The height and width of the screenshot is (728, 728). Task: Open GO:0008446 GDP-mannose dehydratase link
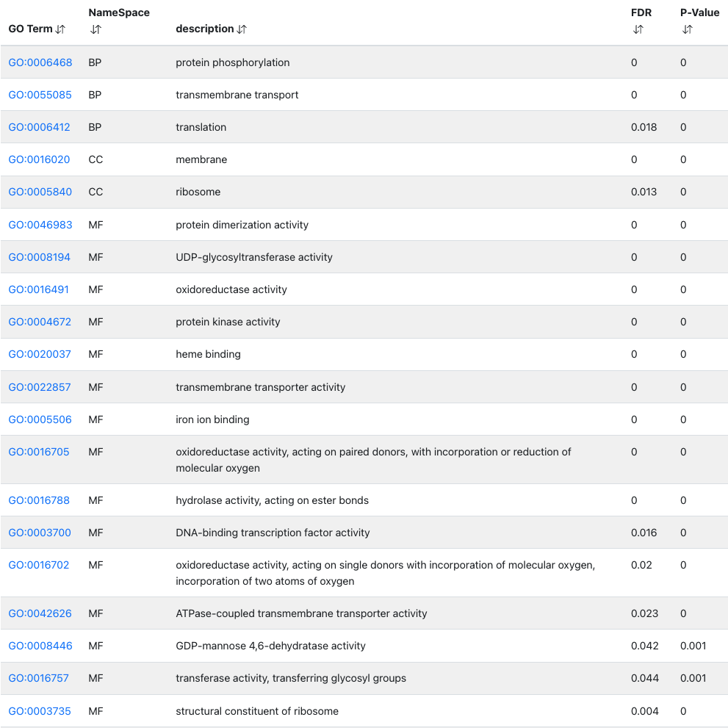(40, 646)
